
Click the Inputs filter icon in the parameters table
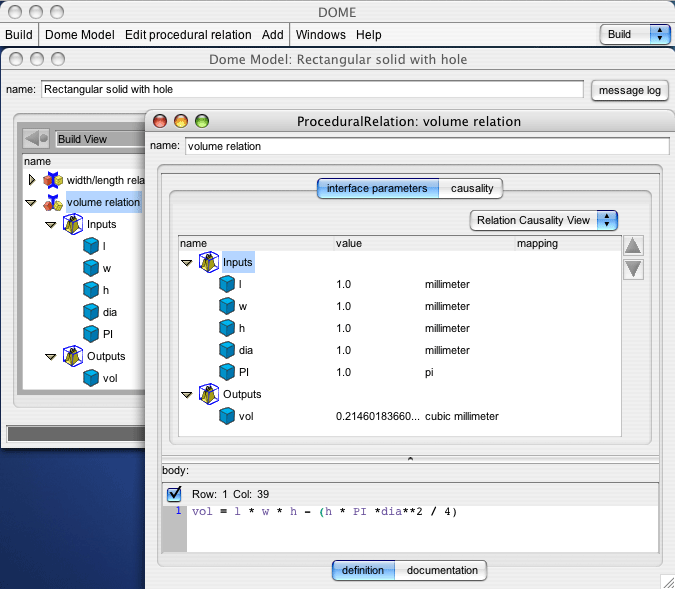[209, 262]
